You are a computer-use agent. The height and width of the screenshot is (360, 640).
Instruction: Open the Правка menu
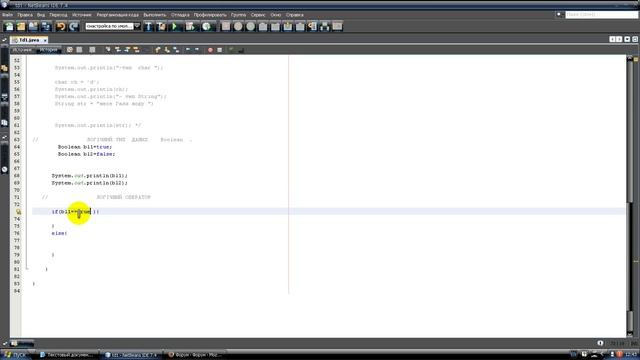click(x=25, y=15)
